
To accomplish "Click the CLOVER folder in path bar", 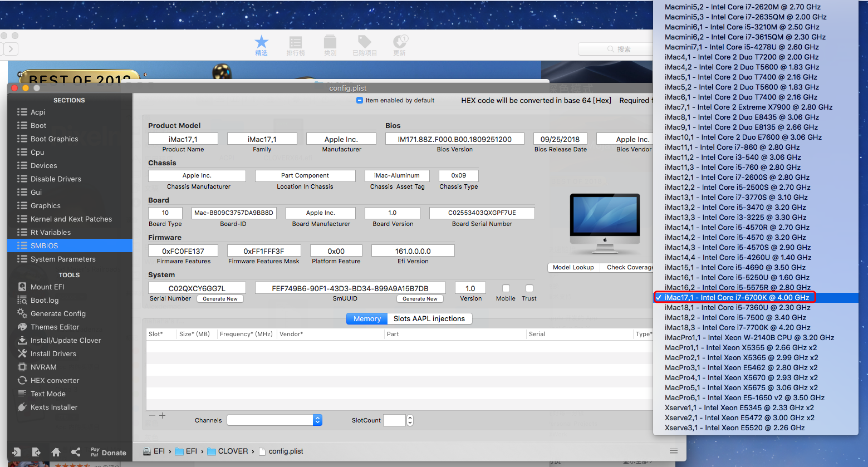I will coord(228,451).
